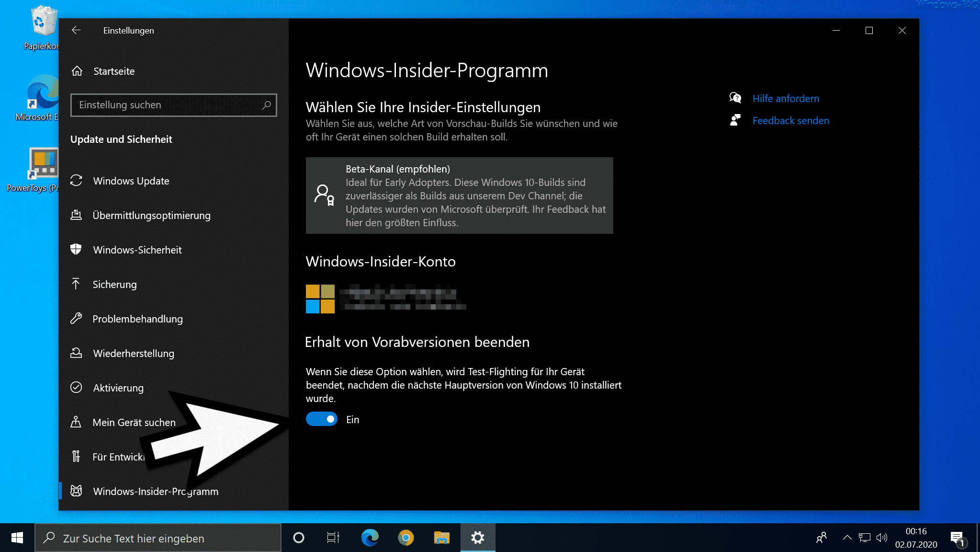
Task: Click the search magnifier in Einstellung suchen
Action: coord(266,104)
